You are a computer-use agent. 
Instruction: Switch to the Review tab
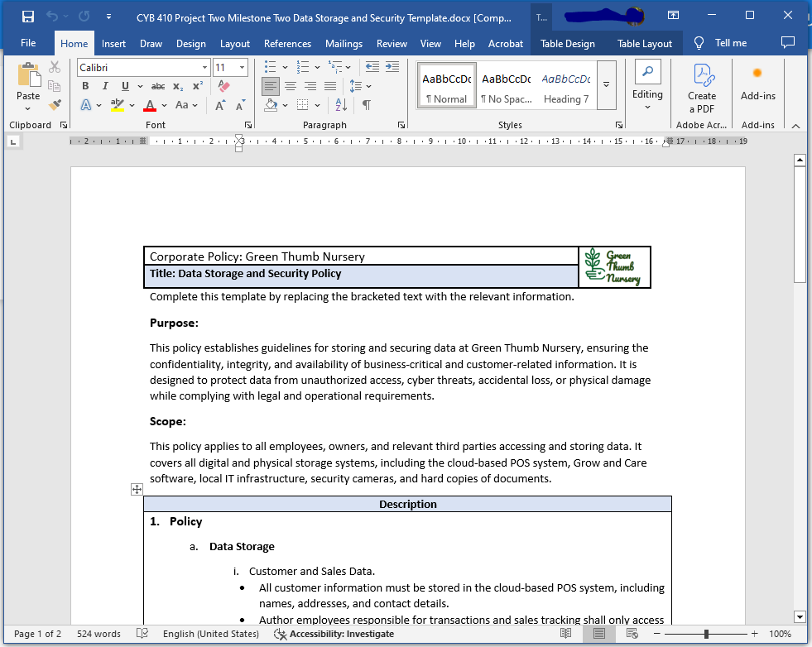(x=392, y=44)
